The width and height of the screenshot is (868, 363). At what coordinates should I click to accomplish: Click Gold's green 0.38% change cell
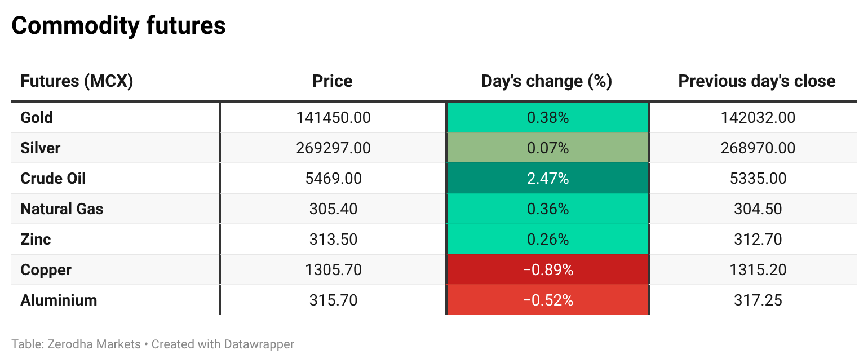[x=547, y=118]
